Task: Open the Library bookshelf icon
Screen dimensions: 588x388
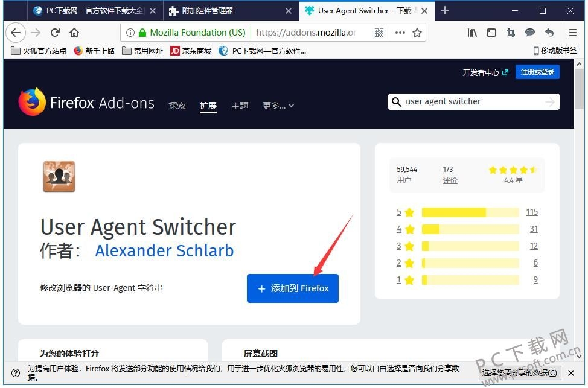Action: click(x=472, y=33)
